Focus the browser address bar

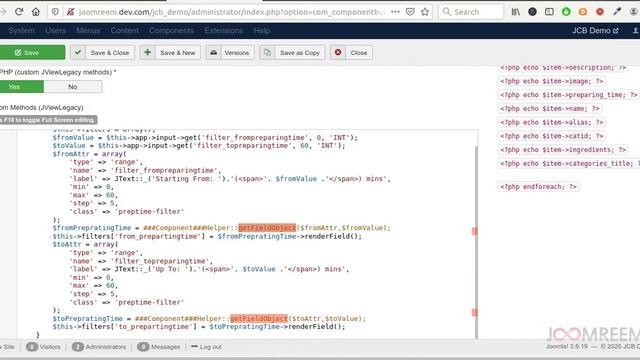(x=231, y=12)
